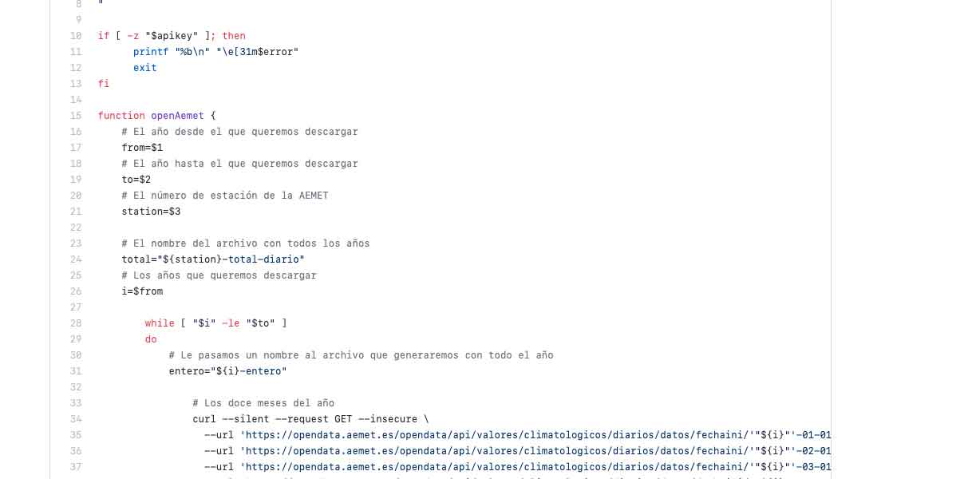Click line number 34 curl command
Image resolution: width=980 pixels, height=479 pixels.
[76, 419]
